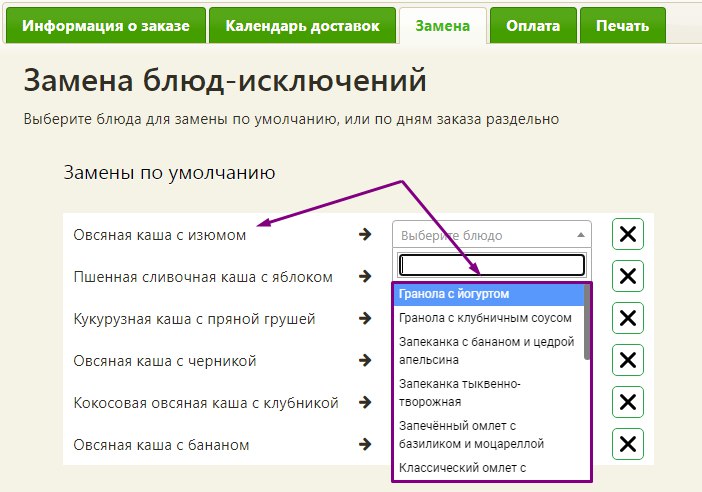This screenshot has width=702, height=492.
Task: Open the Печать tab
Action: [621, 26]
